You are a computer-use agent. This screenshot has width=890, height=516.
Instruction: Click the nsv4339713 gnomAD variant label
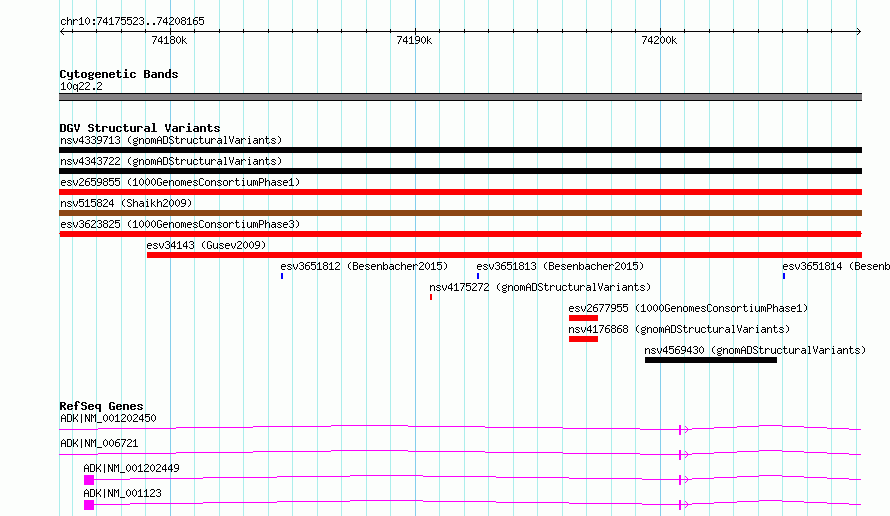[171, 140]
